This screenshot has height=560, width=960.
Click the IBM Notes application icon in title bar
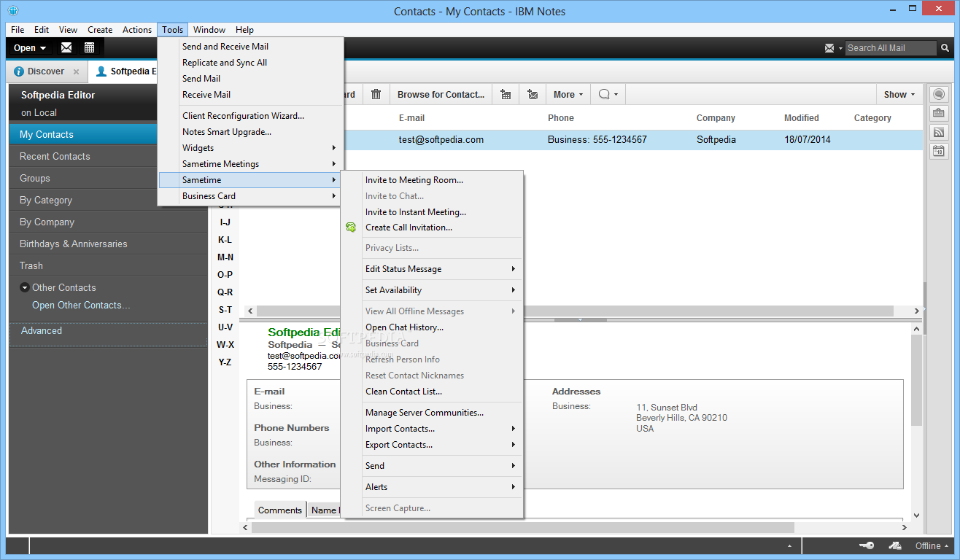pyautogui.click(x=13, y=11)
